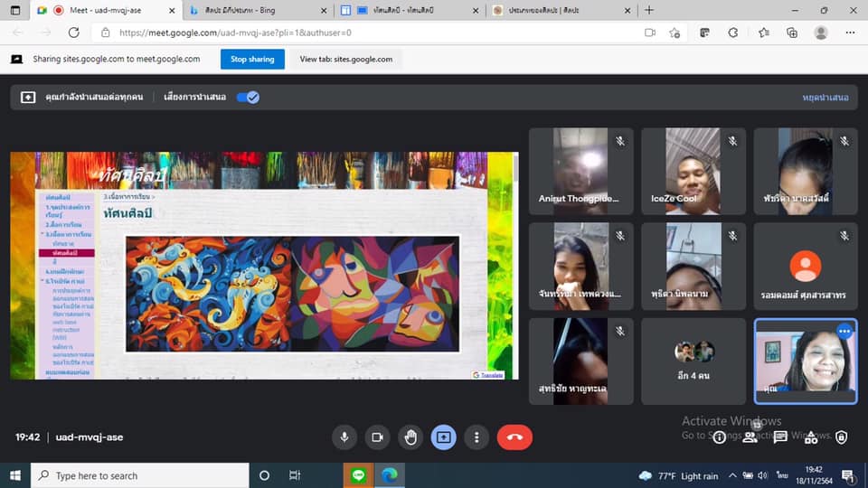Click the Windows taskbar search box
Viewport: 868px width, 488px height.
140,475
